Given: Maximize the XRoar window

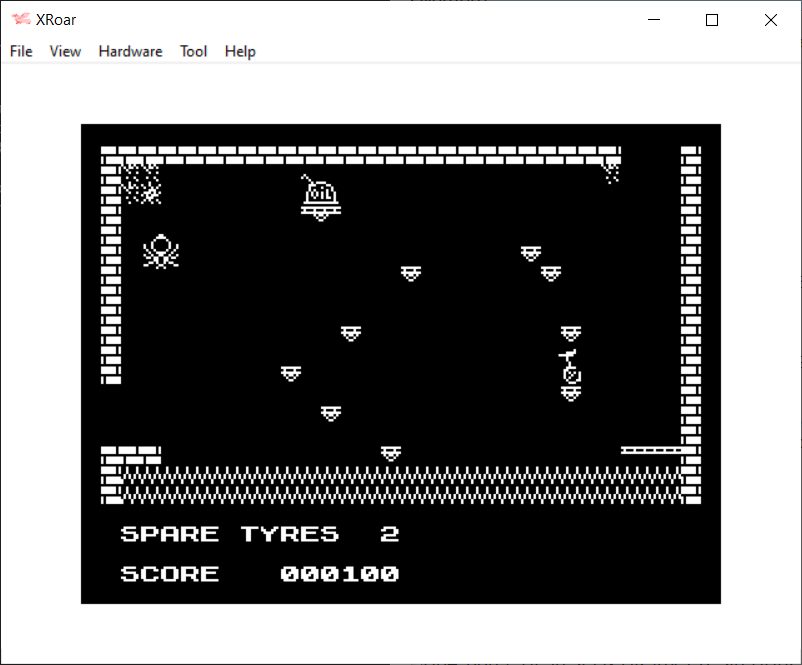Looking at the screenshot, I should pyautogui.click(x=712, y=20).
